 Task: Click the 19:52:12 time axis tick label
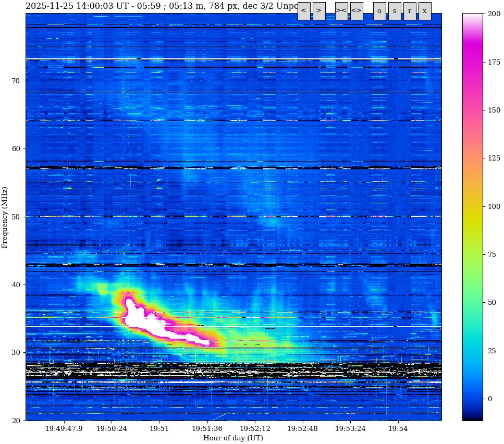click(255, 429)
